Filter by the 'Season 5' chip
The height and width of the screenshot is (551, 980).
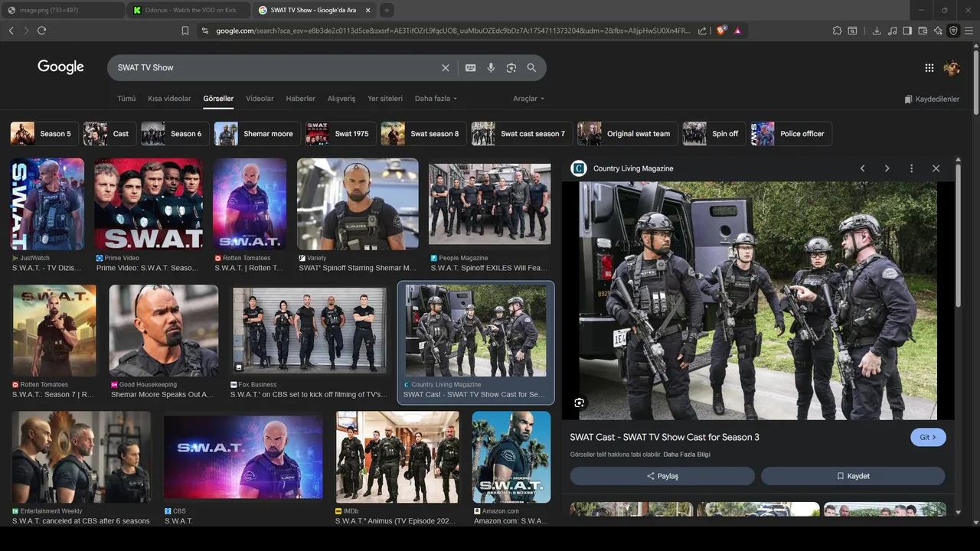click(43, 134)
